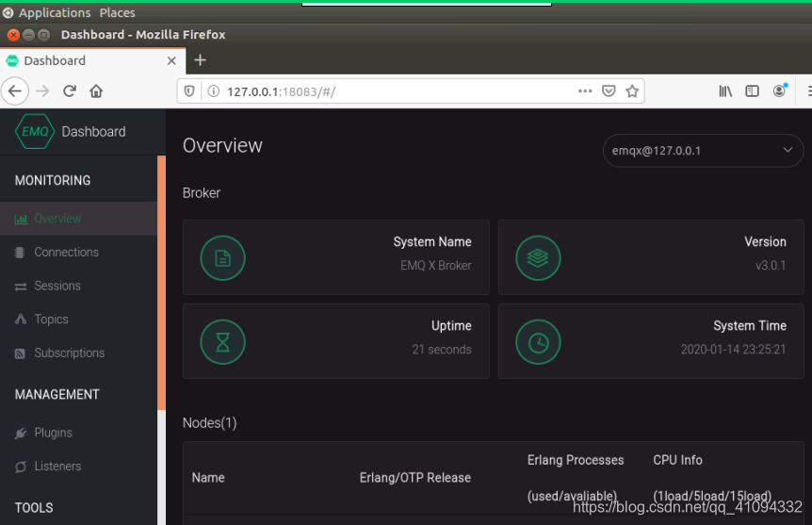
Task: Select the Dashboard browser tab
Action: point(92,60)
